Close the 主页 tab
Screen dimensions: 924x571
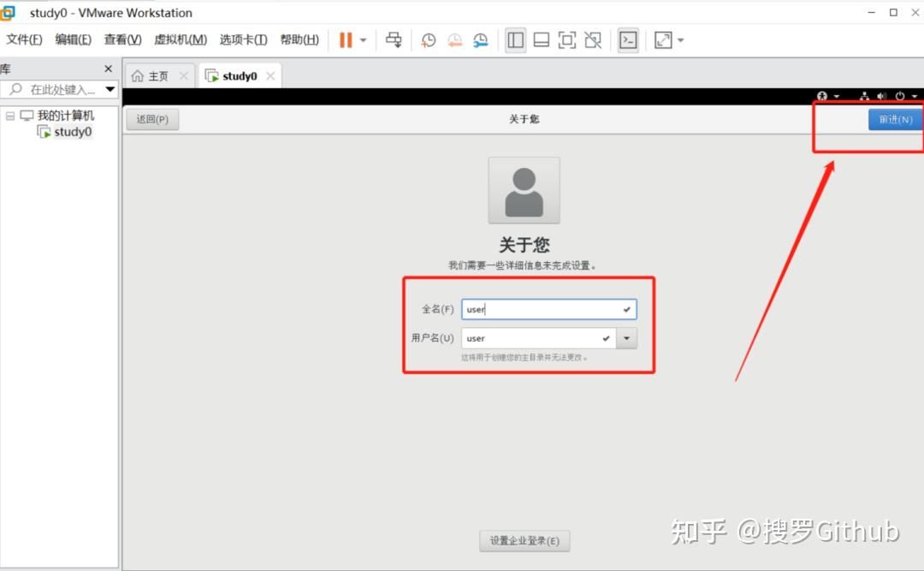pyautogui.click(x=184, y=76)
